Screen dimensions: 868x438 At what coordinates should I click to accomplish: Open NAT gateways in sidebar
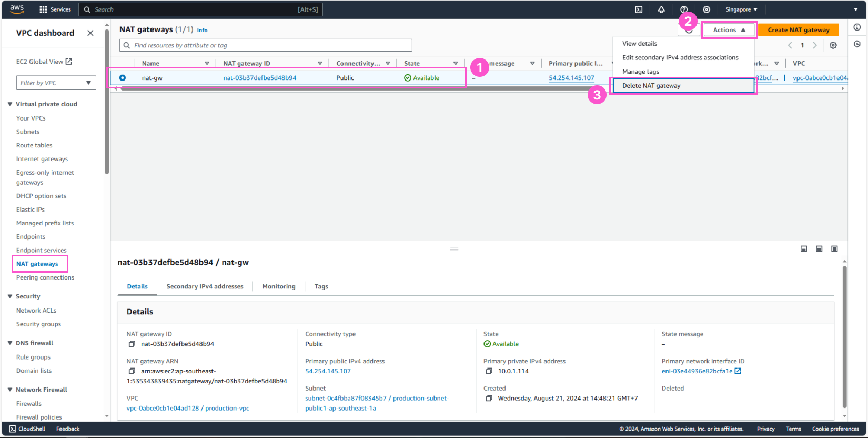coord(37,264)
